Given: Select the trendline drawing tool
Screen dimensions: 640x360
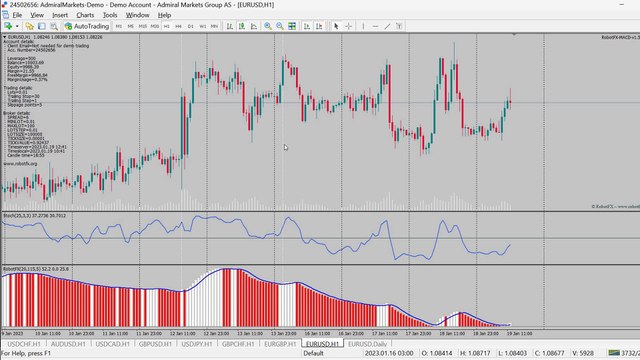Looking at the screenshot, I should tap(387, 26).
